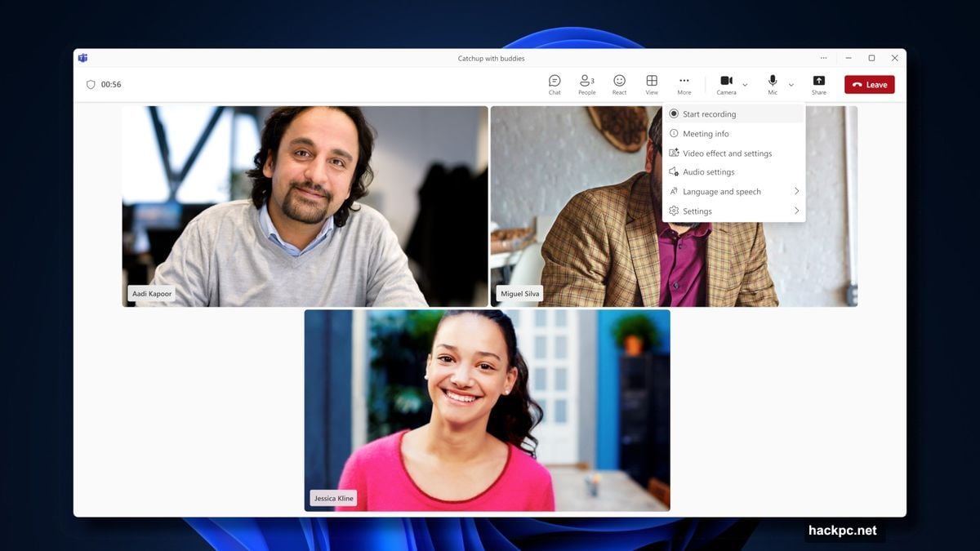The height and width of the screenshot is (551, 980).
Task: Leave the meeting
Action: click(869, 84)
